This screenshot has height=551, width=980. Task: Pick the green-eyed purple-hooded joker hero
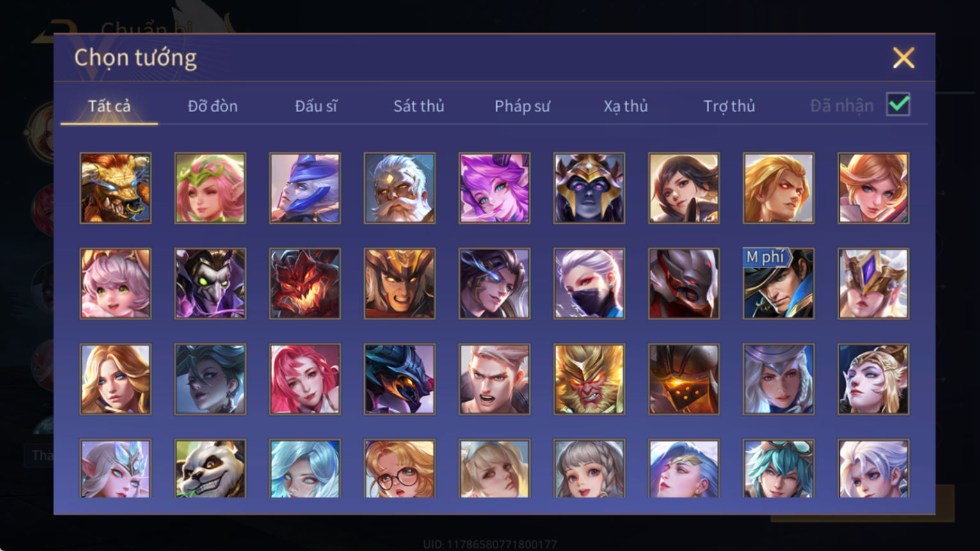tap(210, 283)
